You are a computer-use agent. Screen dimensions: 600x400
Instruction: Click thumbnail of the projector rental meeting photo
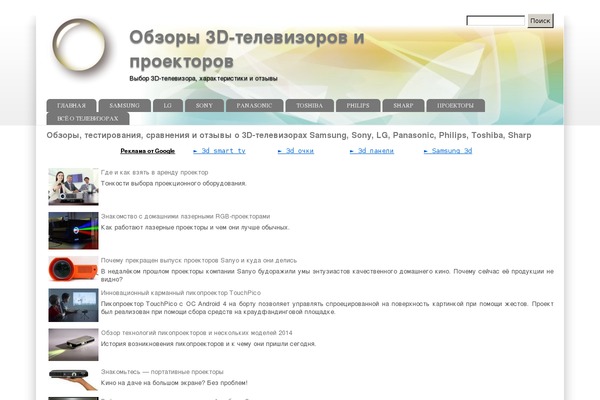click(x=73, y=187)
